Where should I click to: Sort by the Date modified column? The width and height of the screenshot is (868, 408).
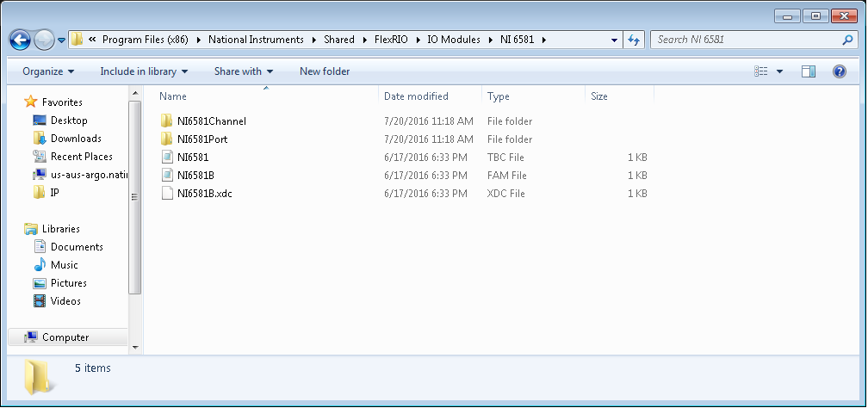click(416, 96)
